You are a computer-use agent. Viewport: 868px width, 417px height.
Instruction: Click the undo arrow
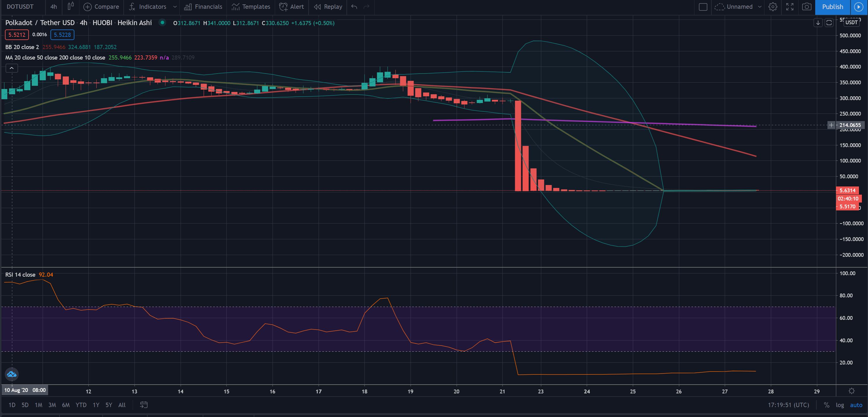354,6
